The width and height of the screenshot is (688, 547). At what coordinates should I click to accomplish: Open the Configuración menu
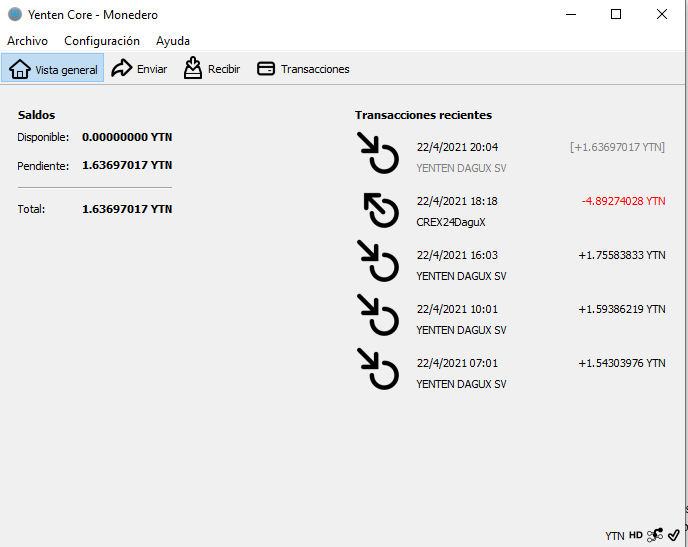[102, 41]
